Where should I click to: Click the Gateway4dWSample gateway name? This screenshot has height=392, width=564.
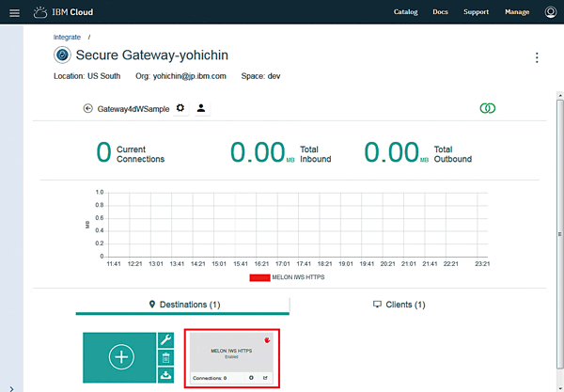tap(133, 109)
